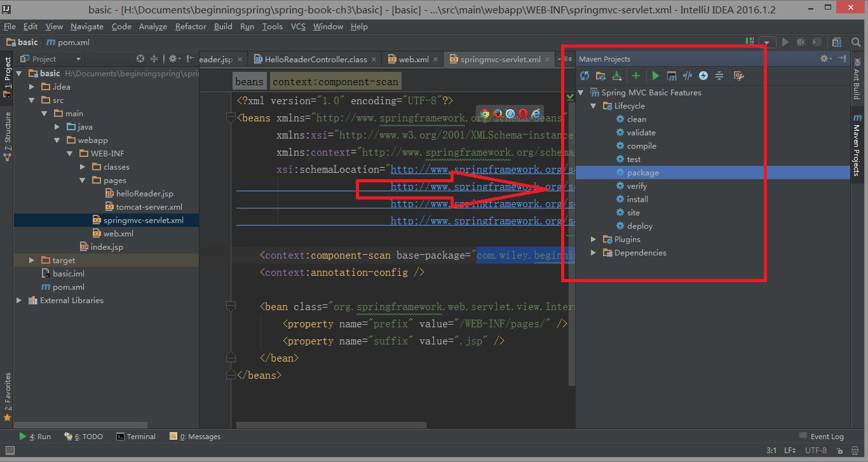Open Maven Settings wrench icon
The height and width of the screenshot is (462, 868).
(738, 76)
